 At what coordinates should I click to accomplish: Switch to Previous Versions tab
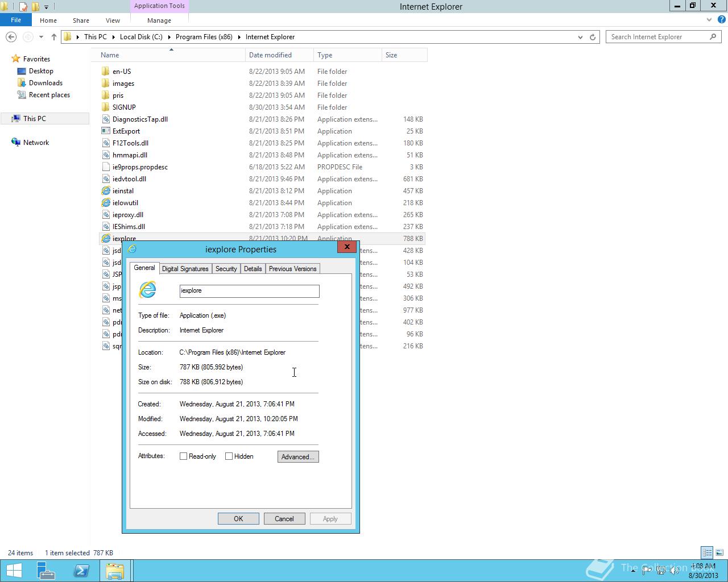[292, 269]
